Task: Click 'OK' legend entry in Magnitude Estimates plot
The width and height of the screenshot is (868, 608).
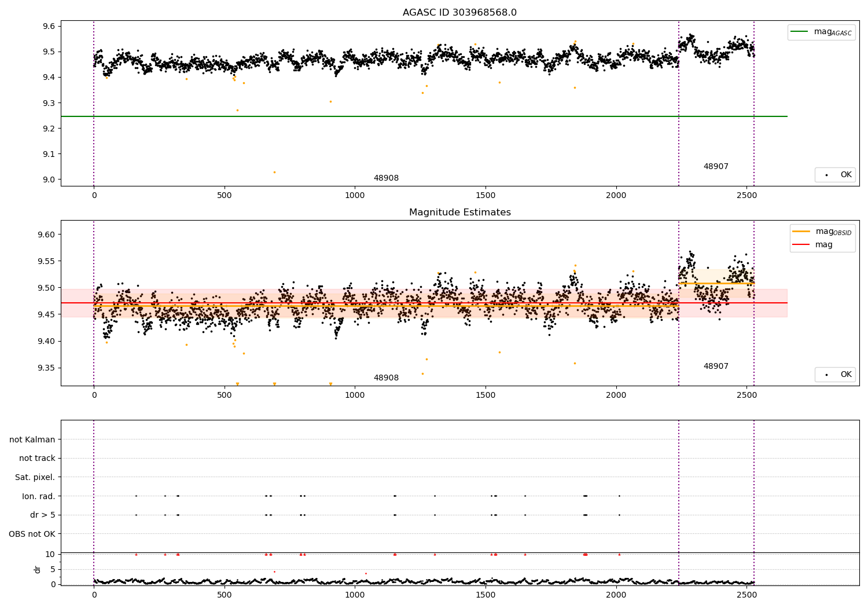Action: pyautogui.click(x=846, y=374)
